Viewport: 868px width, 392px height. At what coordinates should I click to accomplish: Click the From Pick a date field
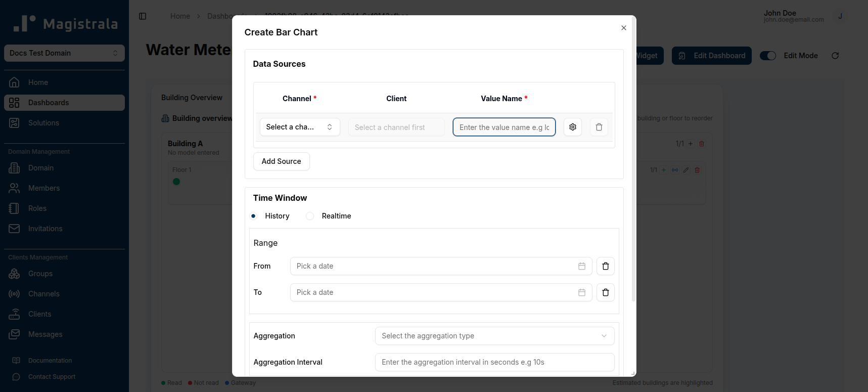coord(441,266)
